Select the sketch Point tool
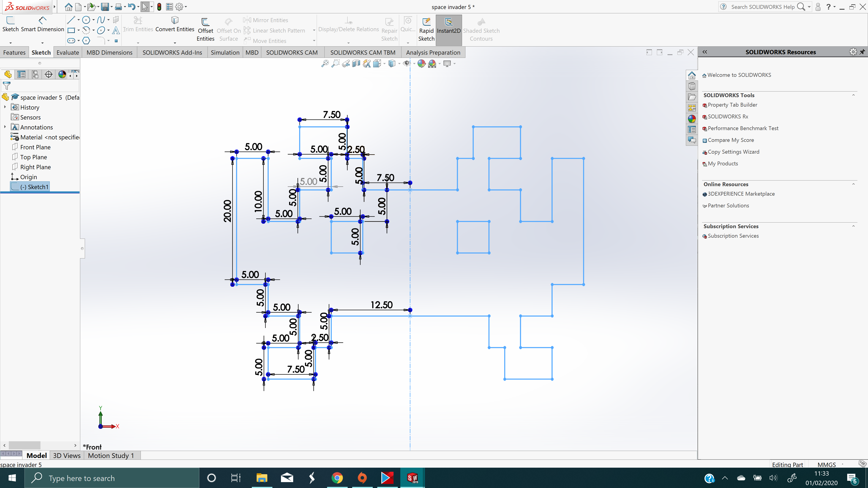Screen dimensions: 868x488 tap(116, 41)
